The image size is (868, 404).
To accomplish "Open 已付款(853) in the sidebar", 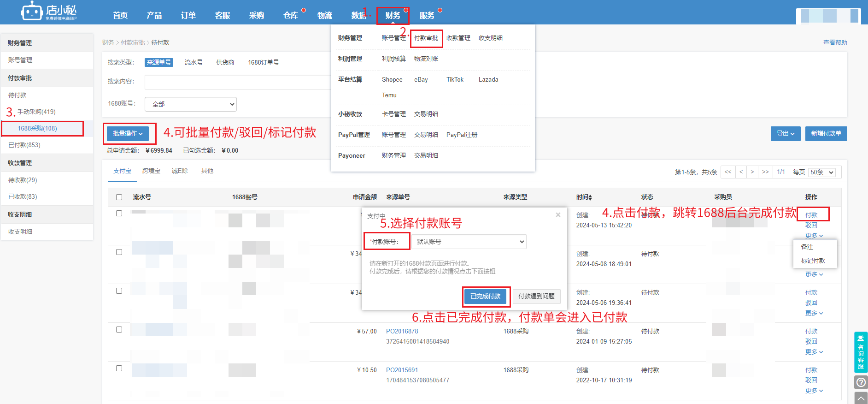I will [24, 145].
